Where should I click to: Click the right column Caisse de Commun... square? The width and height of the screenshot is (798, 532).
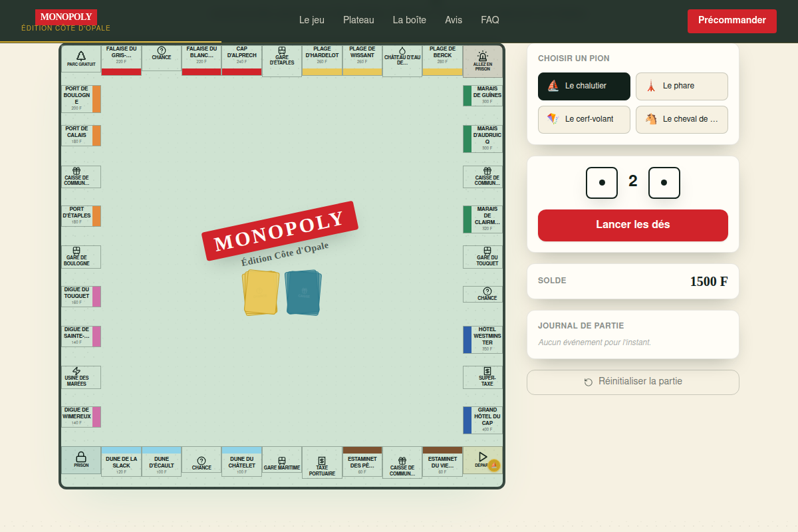click(483, 177)
